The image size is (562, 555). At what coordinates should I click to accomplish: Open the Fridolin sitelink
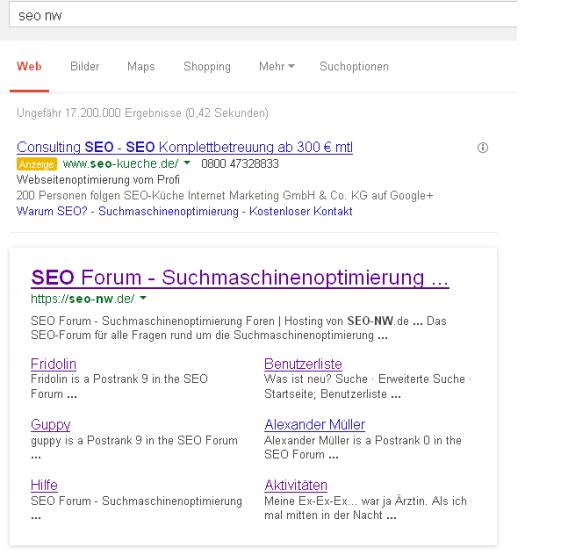pos(53,364)
